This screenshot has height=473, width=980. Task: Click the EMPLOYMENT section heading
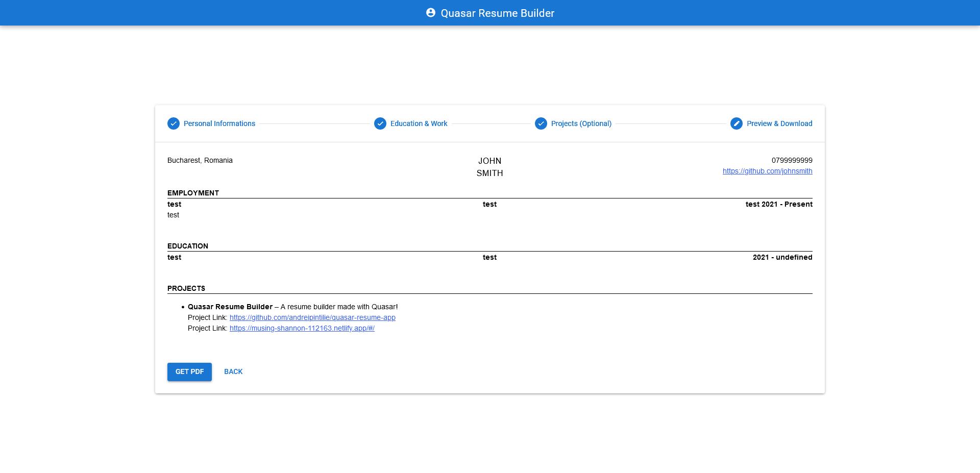coord(193,193)
